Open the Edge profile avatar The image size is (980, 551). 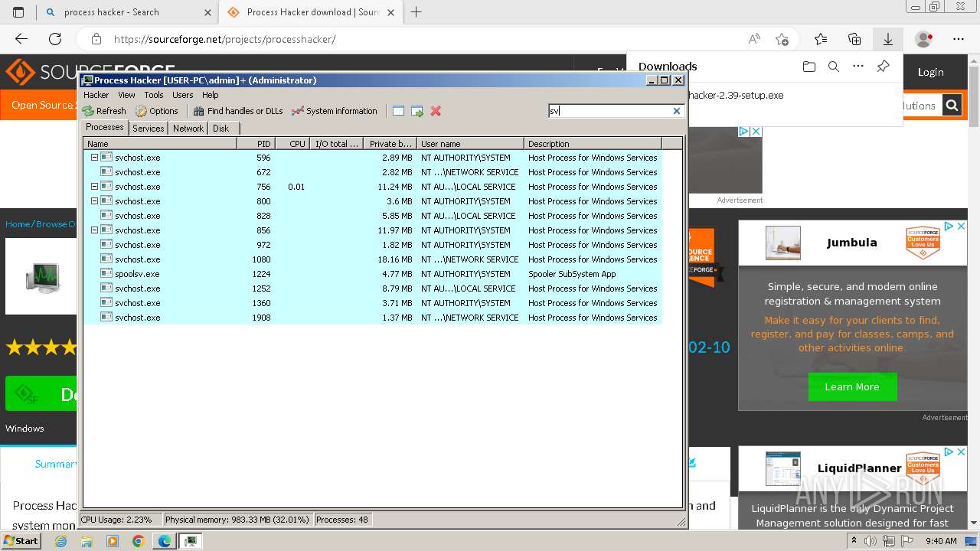(x=924, y=39)
